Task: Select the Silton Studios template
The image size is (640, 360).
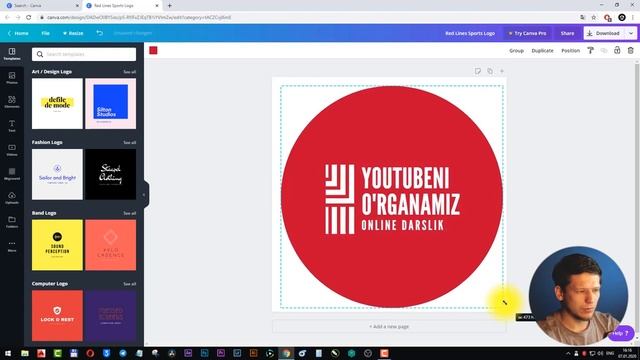Action: (x=111, y=104)
